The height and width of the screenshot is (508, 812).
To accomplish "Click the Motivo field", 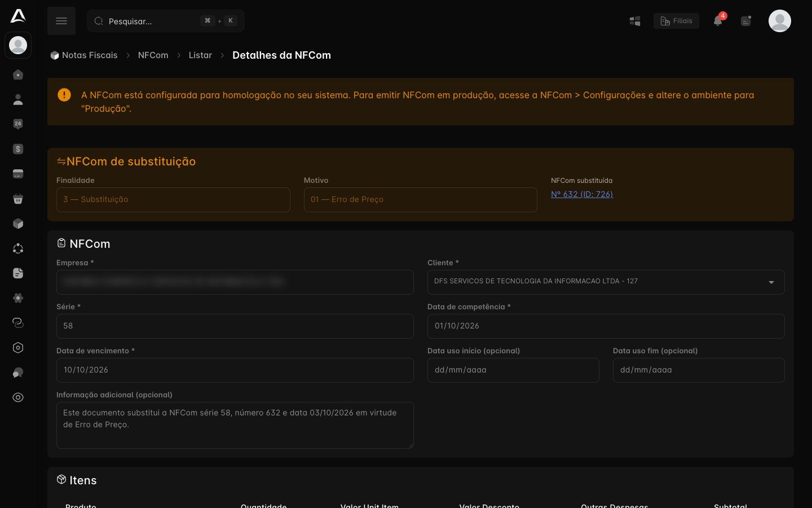I will [421, 200].
